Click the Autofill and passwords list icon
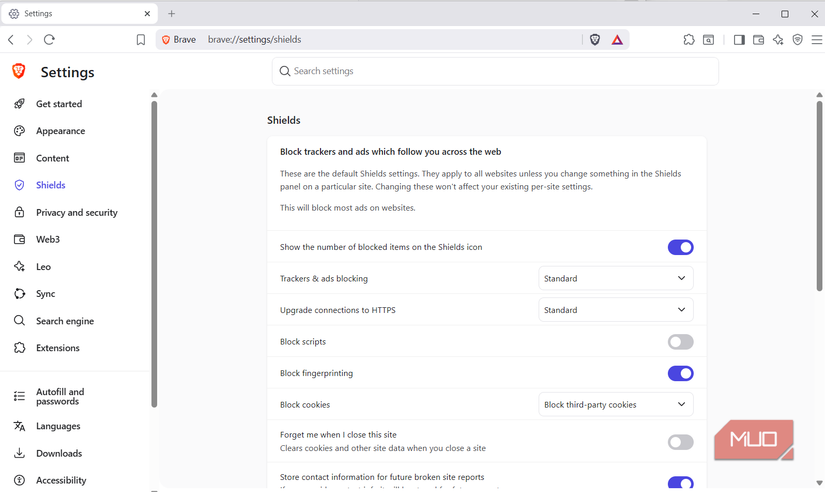 (19, 396)
